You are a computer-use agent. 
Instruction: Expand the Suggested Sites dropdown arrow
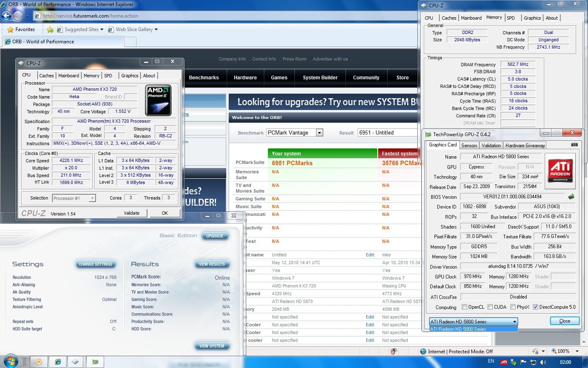pos(102,29)
